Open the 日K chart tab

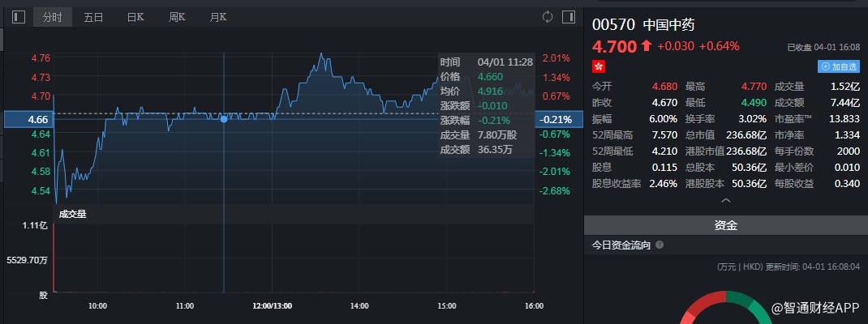click(135, 17)
